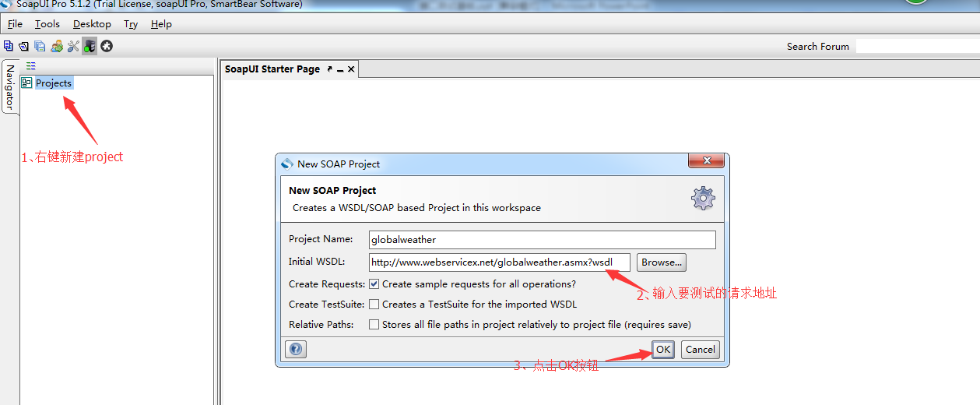Screen dimensions: 980x405
Task: Click Browse... to pick a WSDL file
Action: click(662, 262)
